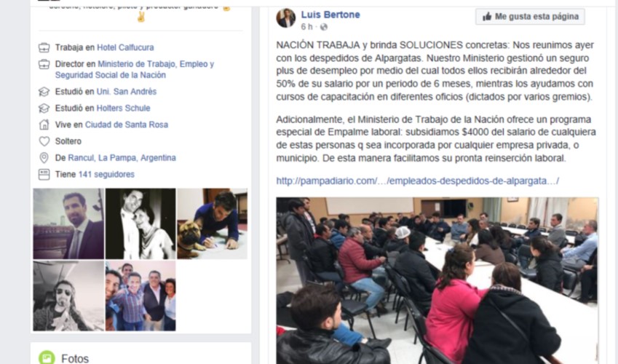Open Ministerio de Trabajo, Empleo y Seguridad Social link
This screenshot has width=618, height=364.
click(x=135, y=69)
